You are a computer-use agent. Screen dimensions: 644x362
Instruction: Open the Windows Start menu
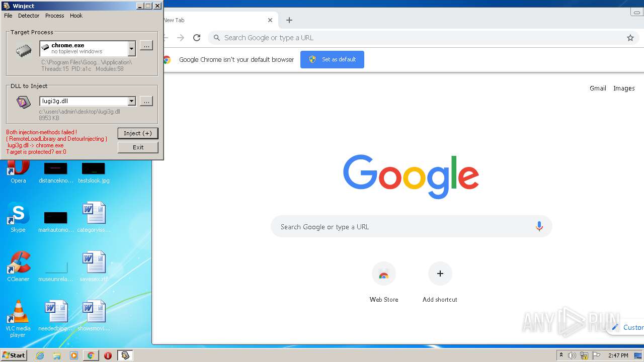pos(14,355)
